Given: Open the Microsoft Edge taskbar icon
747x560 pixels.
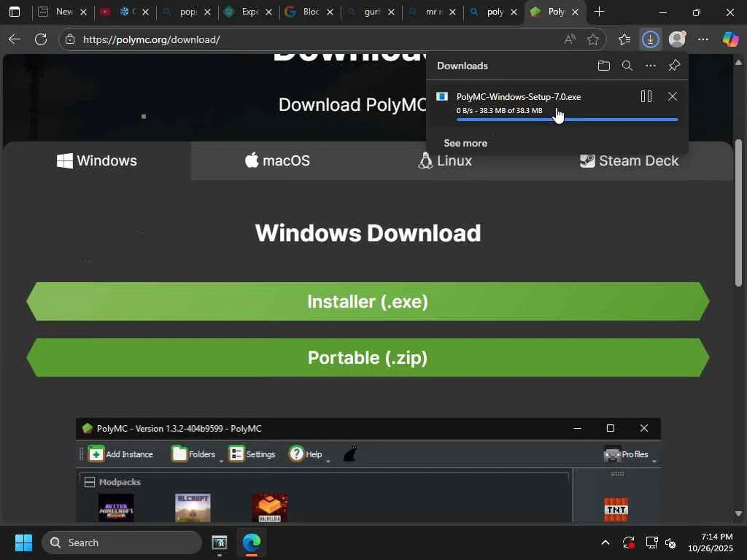Looking at the screenshot, I should tap(252, 542).
